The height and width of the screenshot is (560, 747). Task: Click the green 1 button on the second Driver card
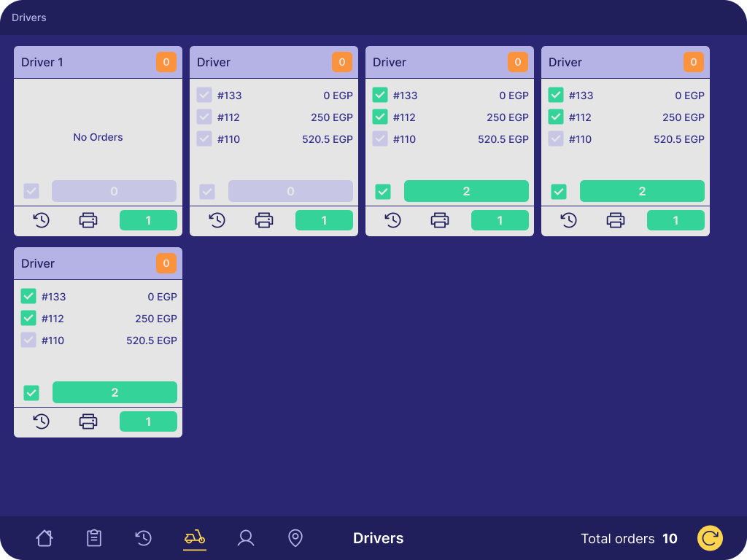click(324, 219)
